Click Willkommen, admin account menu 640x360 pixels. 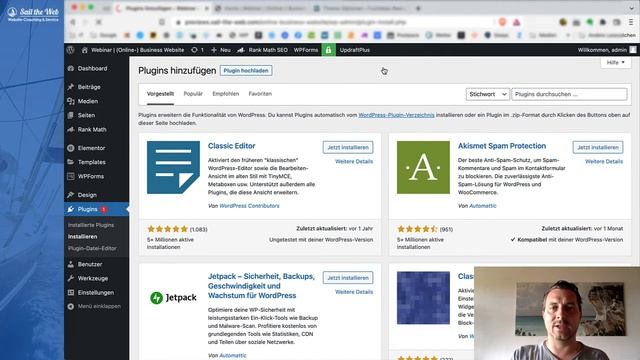pyautogui.click(x=607, y=50)
